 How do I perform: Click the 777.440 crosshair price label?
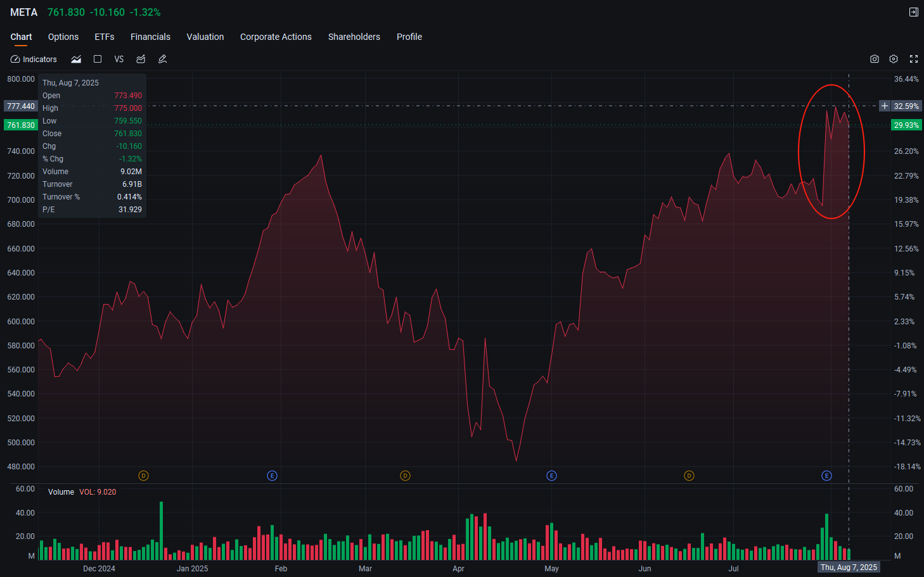[x=21, y=106]
